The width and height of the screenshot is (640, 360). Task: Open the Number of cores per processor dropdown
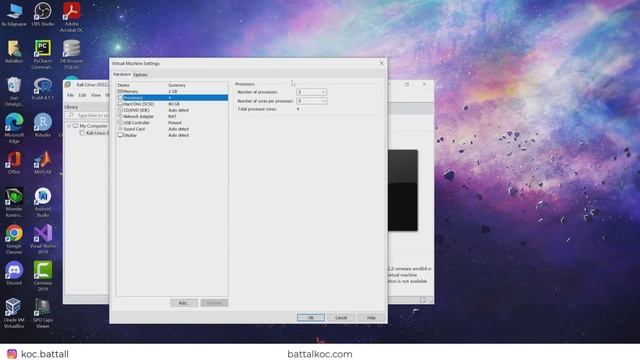click(311, 101)
